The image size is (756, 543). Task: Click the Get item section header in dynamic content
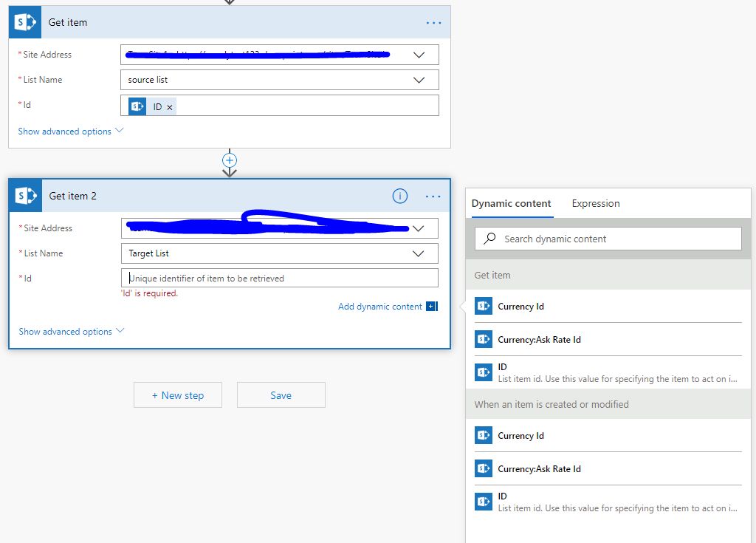(x=608, y=275)
